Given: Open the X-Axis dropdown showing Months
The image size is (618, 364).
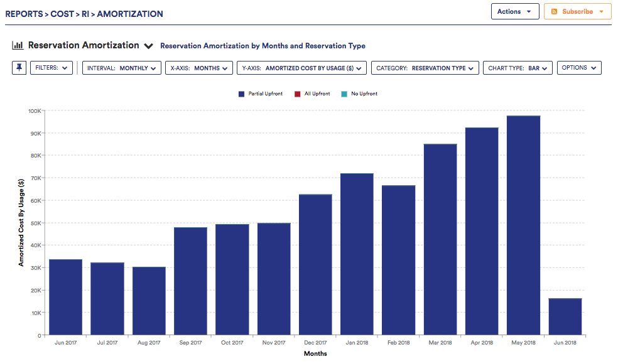Looking at the screenshot, I should point(198,68).
